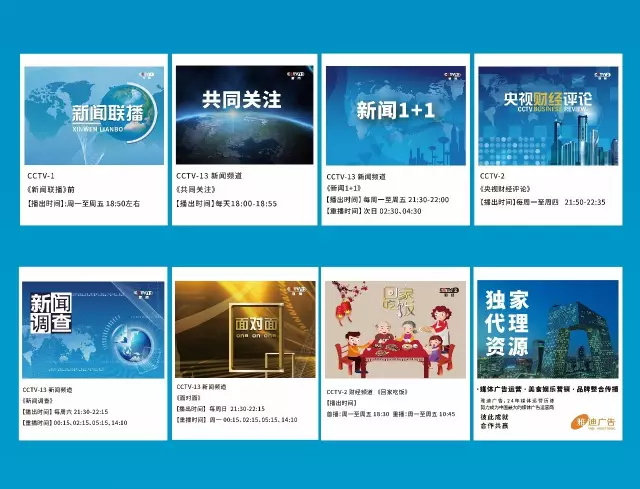Select the "每天18:00-18:55" airtime line
Viewport: 640px width, 489px height.
246,203
